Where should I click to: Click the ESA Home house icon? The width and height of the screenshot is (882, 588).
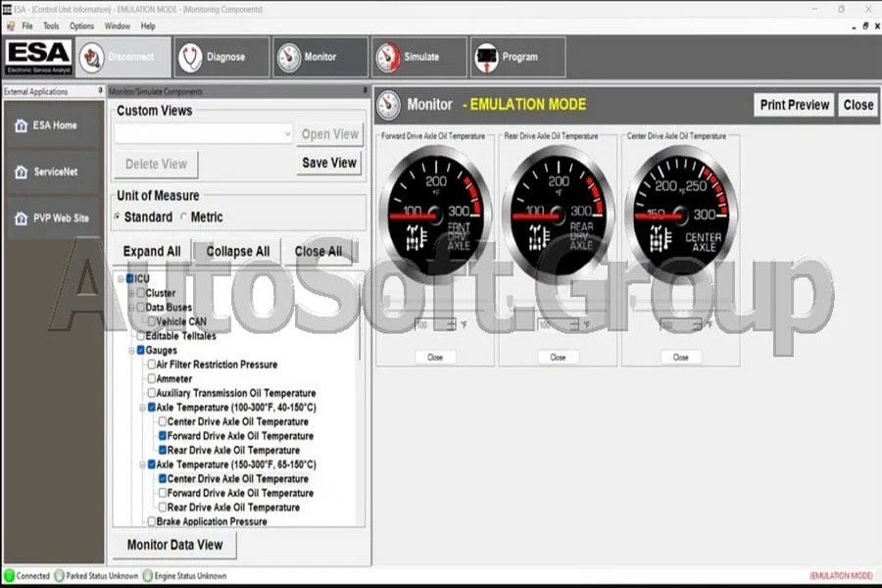pyautogui.click(x=21, y=125)
